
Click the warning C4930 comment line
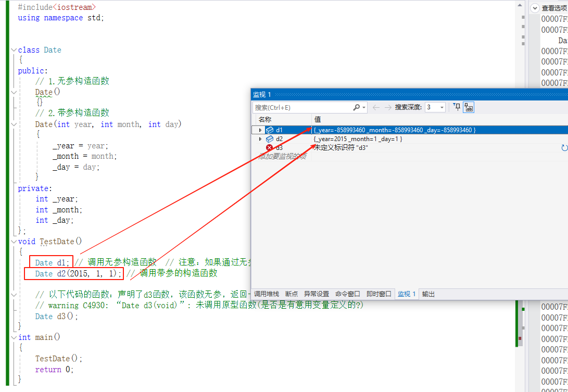point(199,306)
